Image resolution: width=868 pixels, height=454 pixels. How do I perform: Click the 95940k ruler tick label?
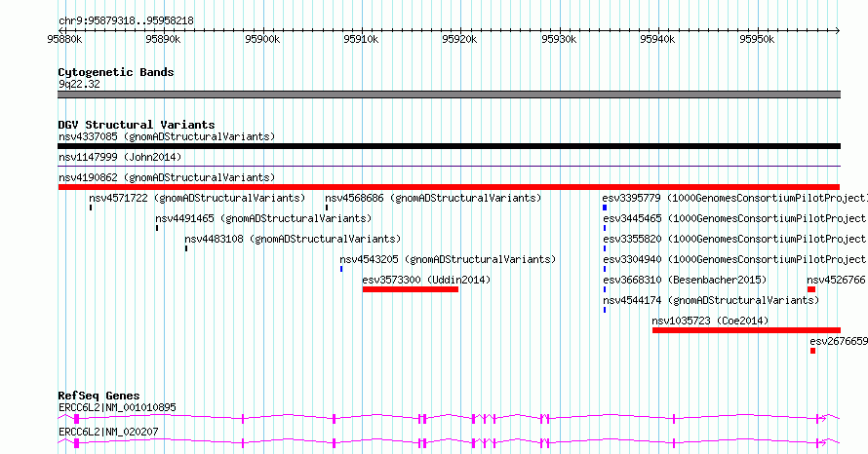coord(657,39)
